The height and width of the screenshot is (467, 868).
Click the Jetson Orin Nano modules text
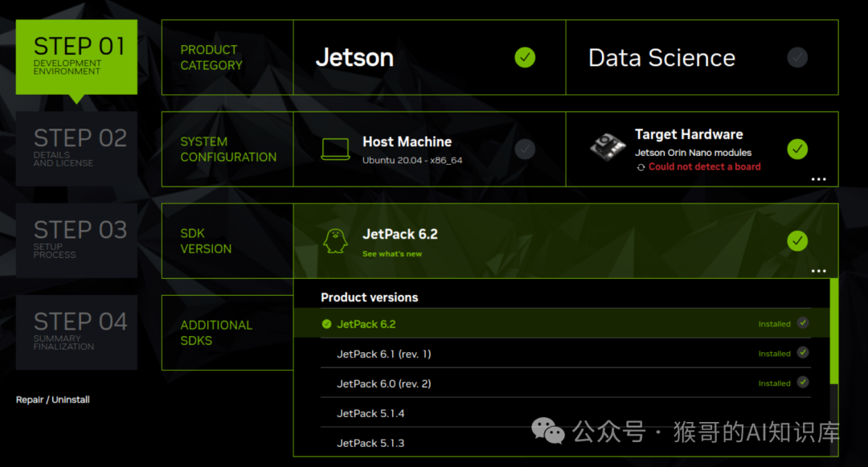pos(693,153)
